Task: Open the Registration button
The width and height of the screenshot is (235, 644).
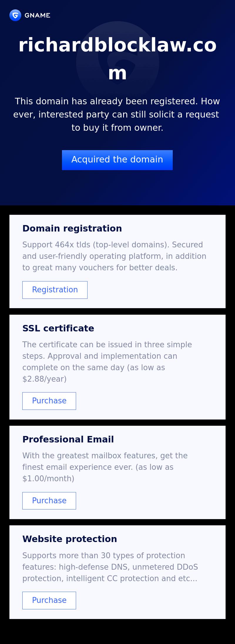Action: tap(55, 290)
